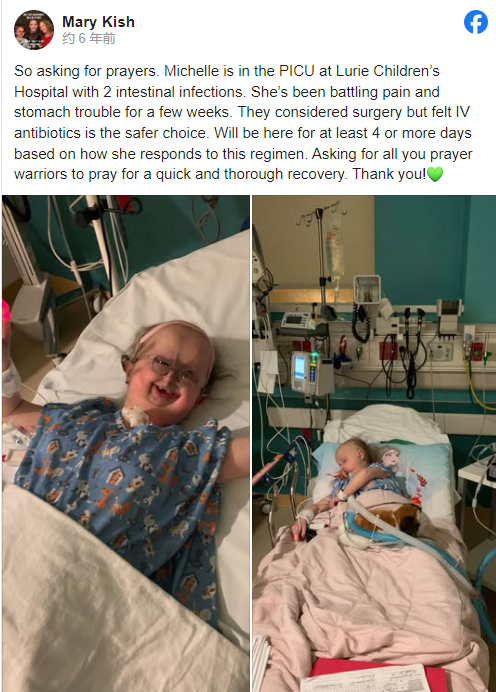Image resolution: width=496 pixels, height=692 pixels.
Task: Click the green heart emoji
Action: [x=435, y=175]
